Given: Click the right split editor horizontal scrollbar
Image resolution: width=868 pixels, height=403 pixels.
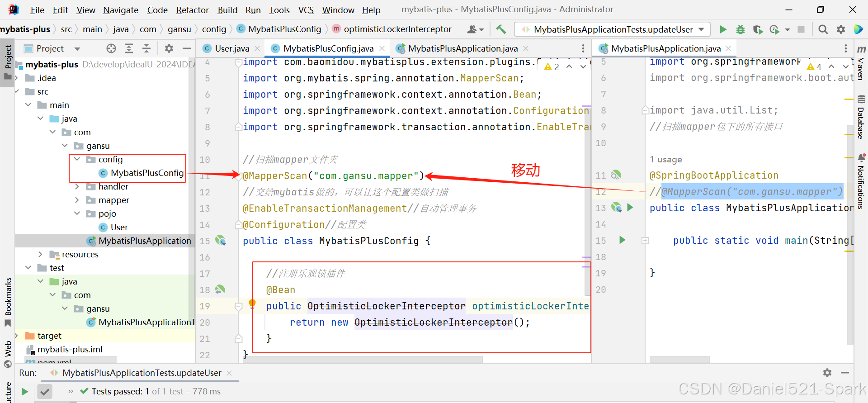Looking at the screenshot, I should tap(679, 359).
